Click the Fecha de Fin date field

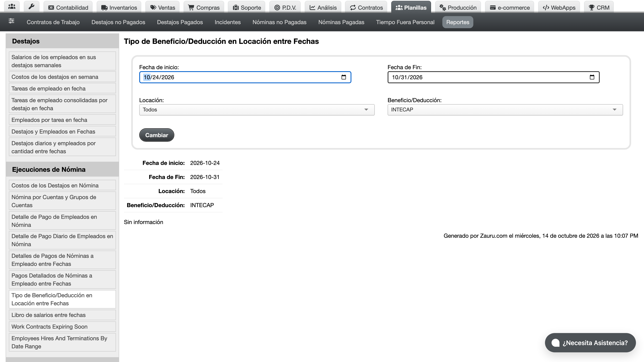493,77
